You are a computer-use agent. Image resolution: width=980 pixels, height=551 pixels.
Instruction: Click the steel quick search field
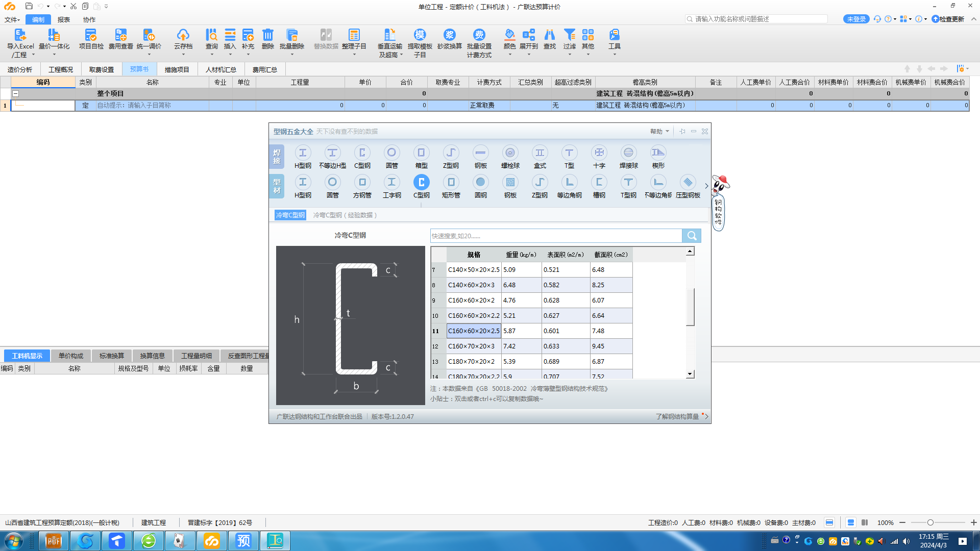click(556, 236)
